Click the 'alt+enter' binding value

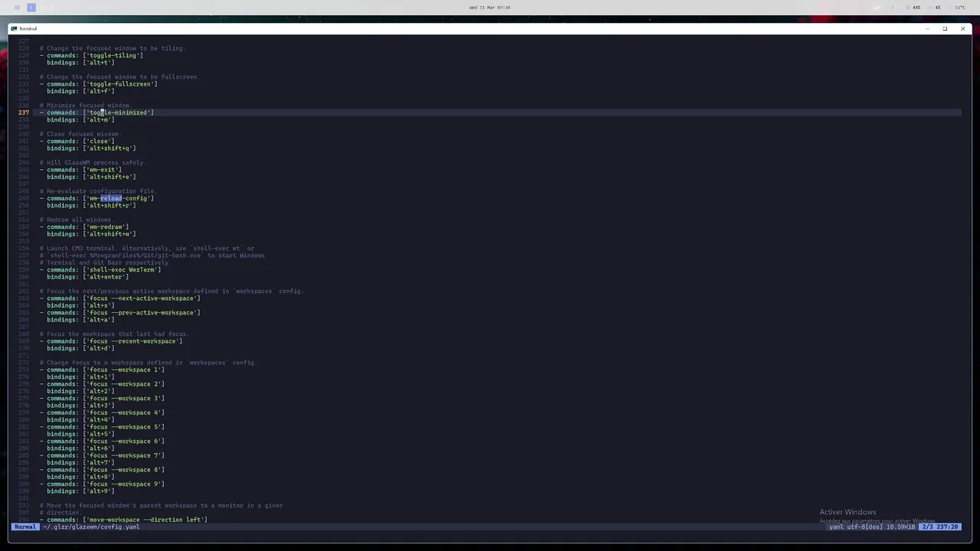click(x=107, y=277)
